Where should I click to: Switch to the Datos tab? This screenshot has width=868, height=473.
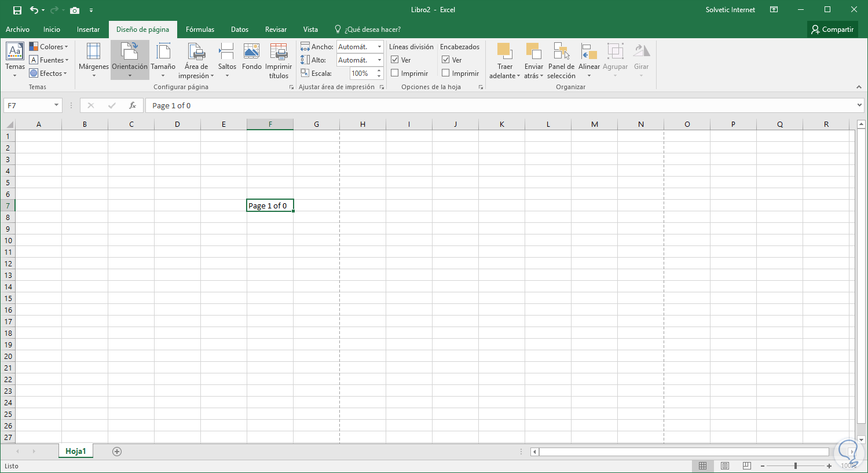pyautogui.click(x=240, y=30)
